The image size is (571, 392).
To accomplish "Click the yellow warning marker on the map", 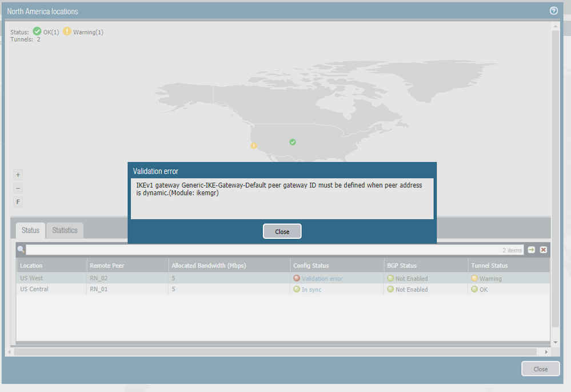I will point(254,146).
